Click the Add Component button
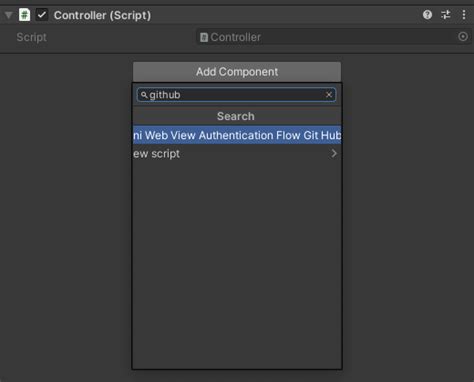This screenshot has height=382, width=474. pyautogui.click(x=237, y=72)
